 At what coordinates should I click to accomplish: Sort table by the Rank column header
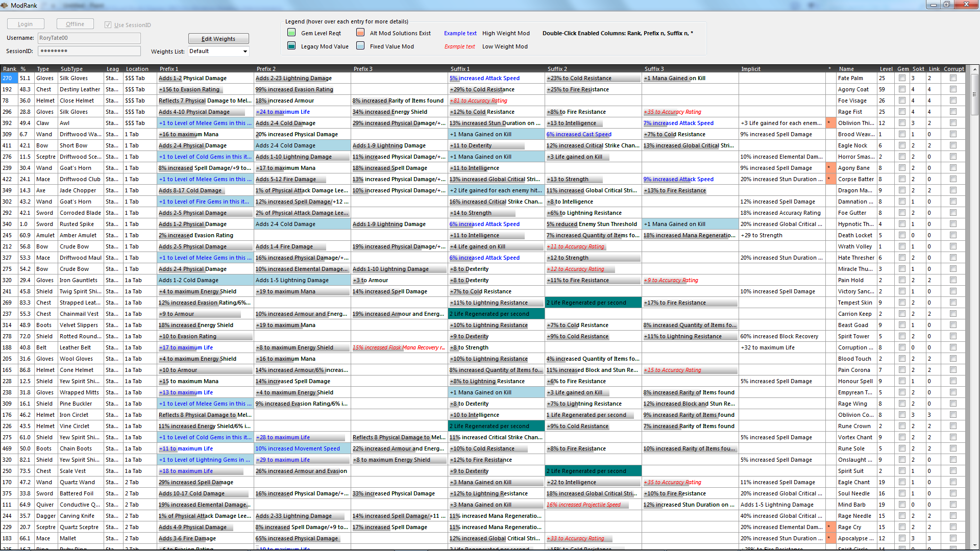coord(9,69)
